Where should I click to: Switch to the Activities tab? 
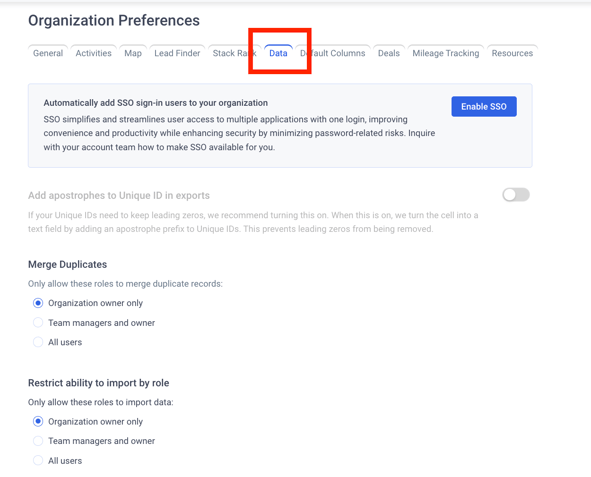coord(93,53)
